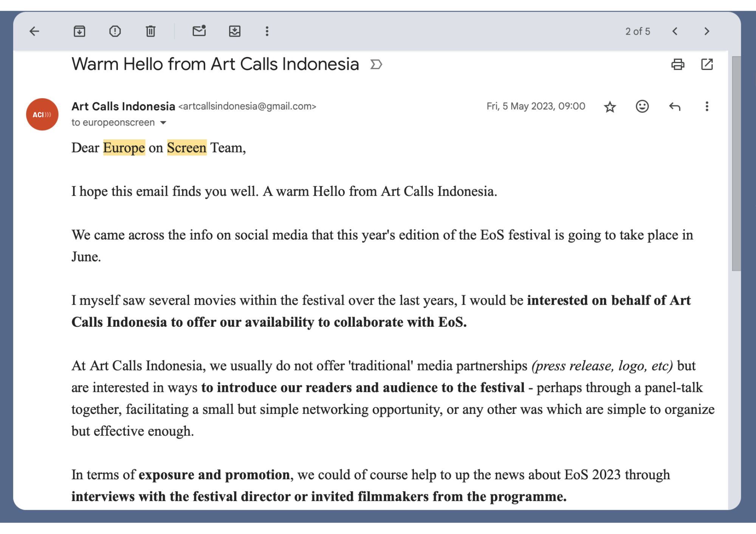Viewport: 756px width, 534px height.
Task: Archive this email
Action: (x=79, y=31)
